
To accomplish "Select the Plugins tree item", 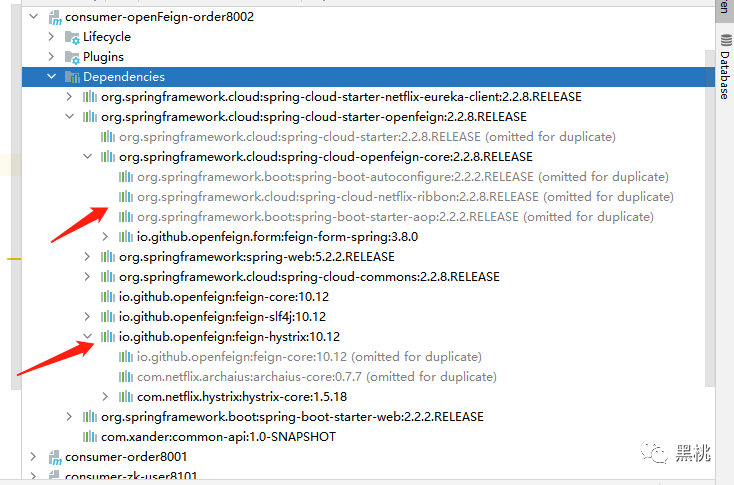I will tap(103, 57).
